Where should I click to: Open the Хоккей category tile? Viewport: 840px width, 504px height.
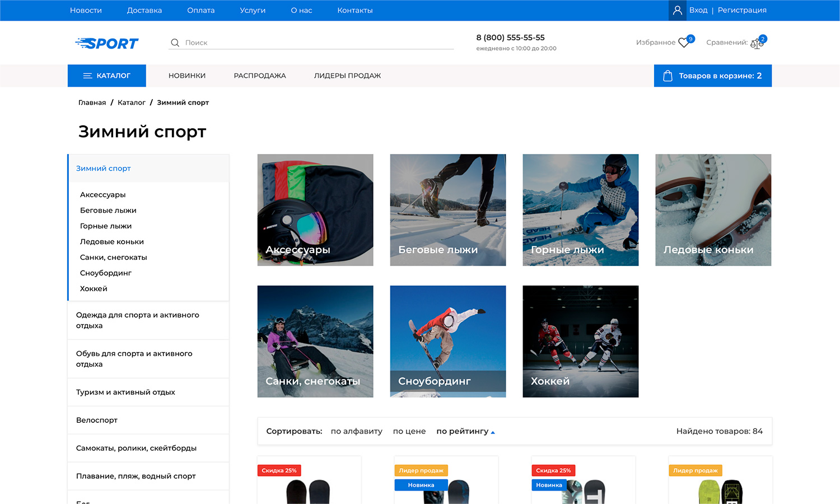[x=580, y=341]
